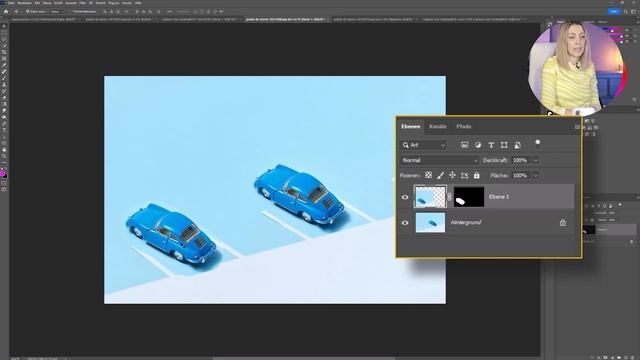Open the Bearbeiten menu
This screenshot has width=640, height=360.
click(x=24, y=3)
